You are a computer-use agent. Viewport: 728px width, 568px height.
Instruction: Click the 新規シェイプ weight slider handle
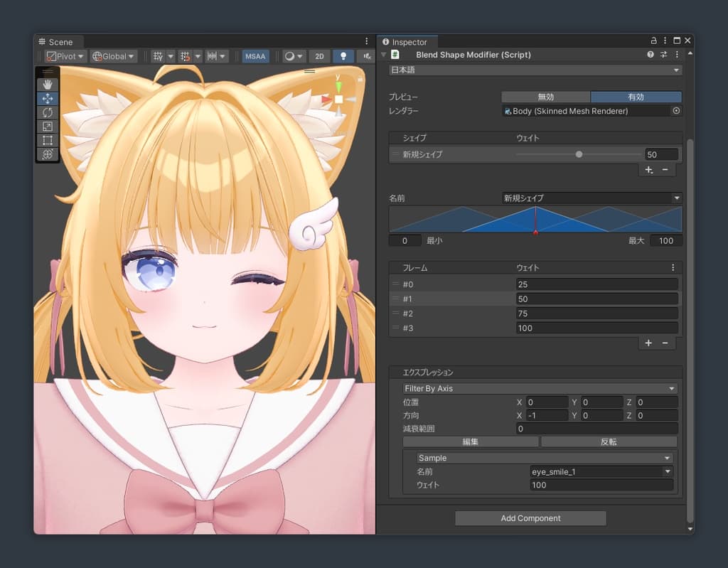point(579,154)
